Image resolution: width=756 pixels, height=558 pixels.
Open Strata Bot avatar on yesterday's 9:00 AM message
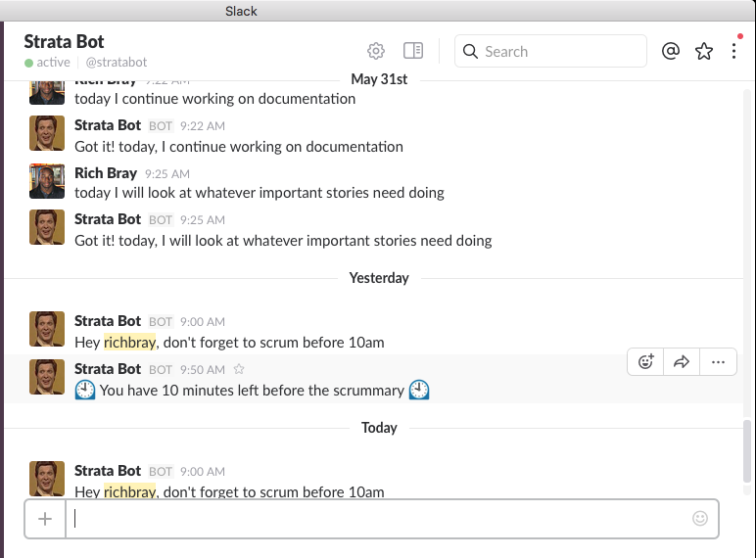47,329
